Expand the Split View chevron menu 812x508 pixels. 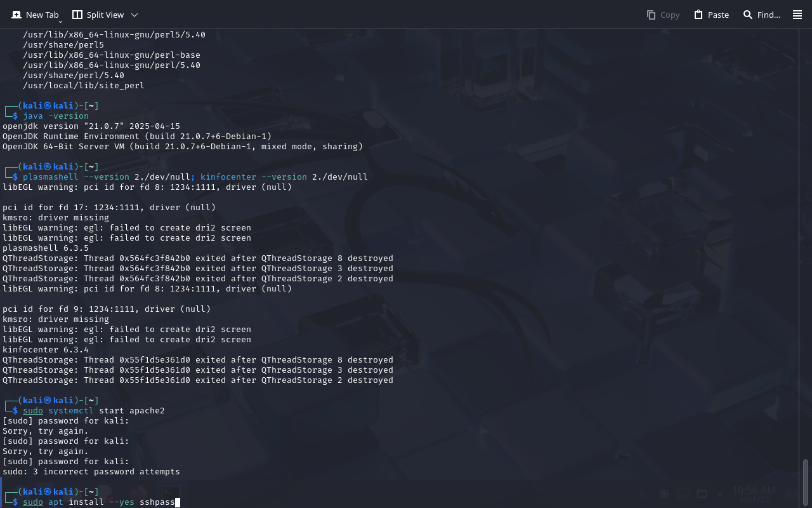(x=134, y=15)
